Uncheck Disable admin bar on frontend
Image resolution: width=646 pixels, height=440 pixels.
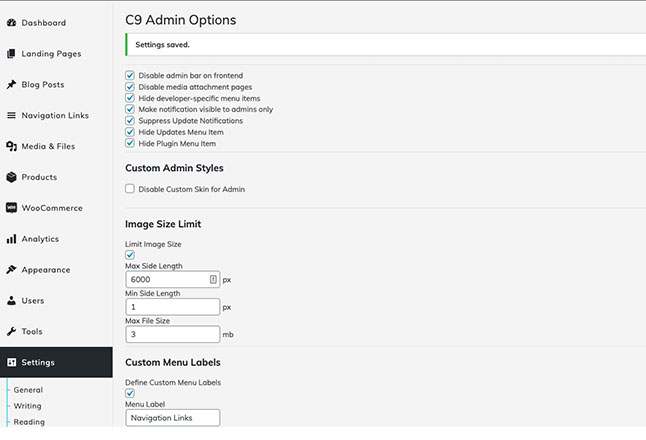pos(130,75)
